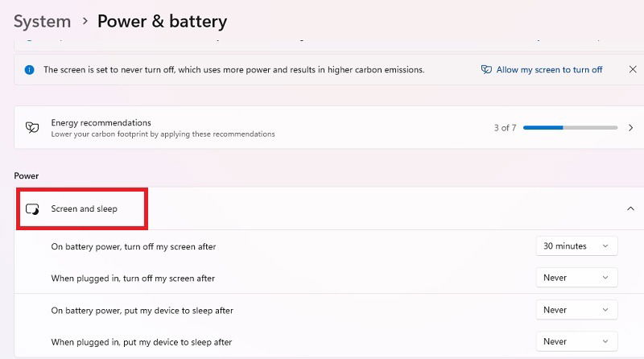Open plugged in screen turn off dropdown
Viewport: 644px width, 359px height.
tap(576, 278)
